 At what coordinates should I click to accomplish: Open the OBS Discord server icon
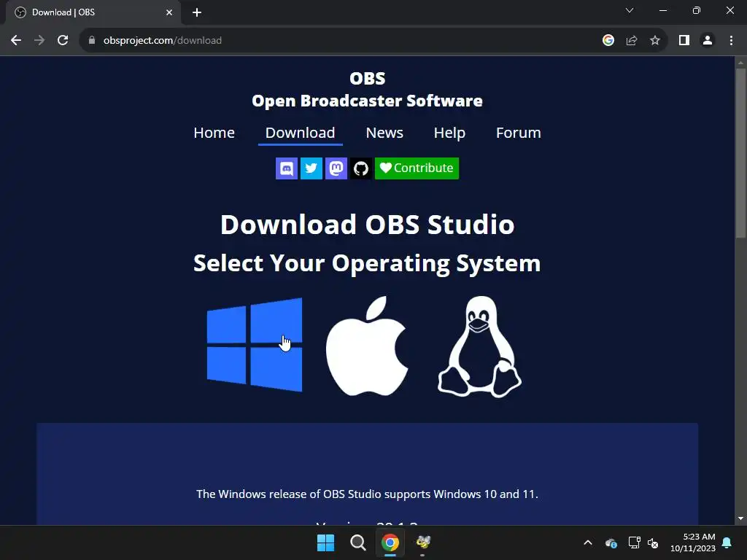tap(286, 168)
